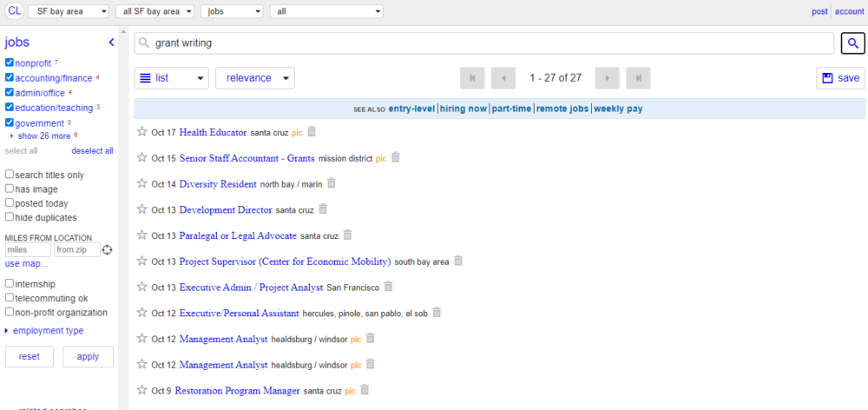This screenshot has width=868, height=410.
Task: Check the internship filter
Action: click(9, 283)
